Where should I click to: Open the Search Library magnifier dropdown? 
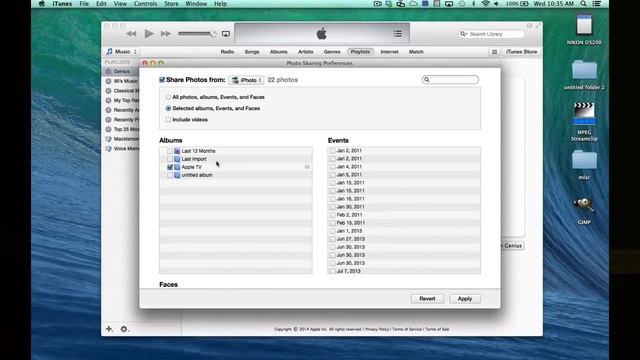[x=463, y=34]
